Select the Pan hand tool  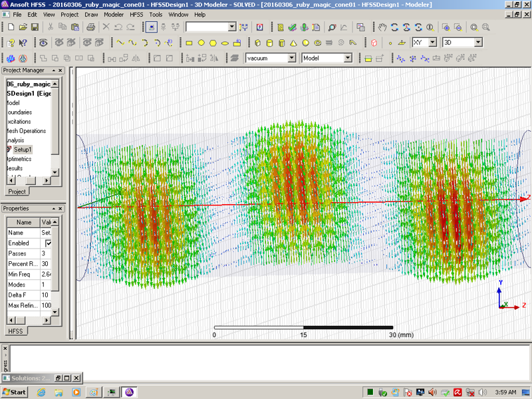pos(382,27)
